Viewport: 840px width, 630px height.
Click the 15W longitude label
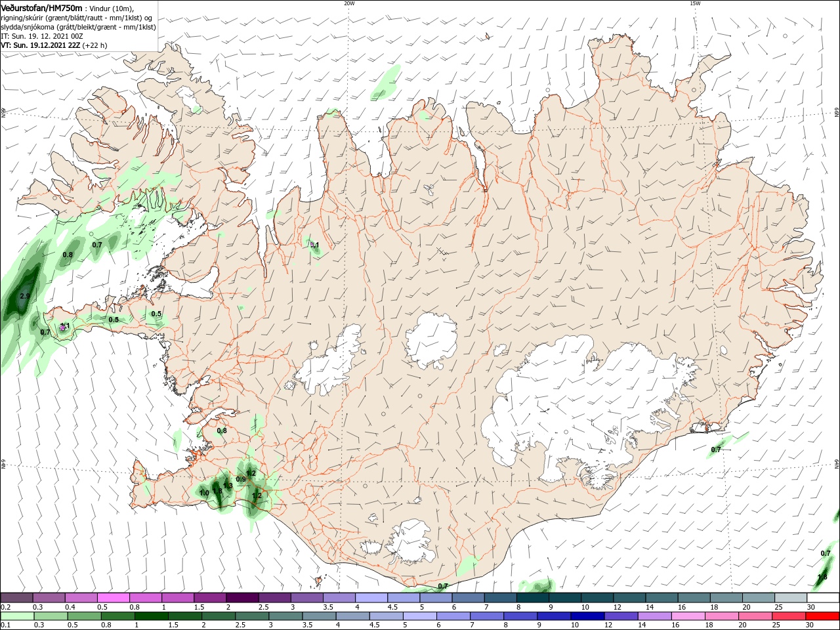(695, 3)
